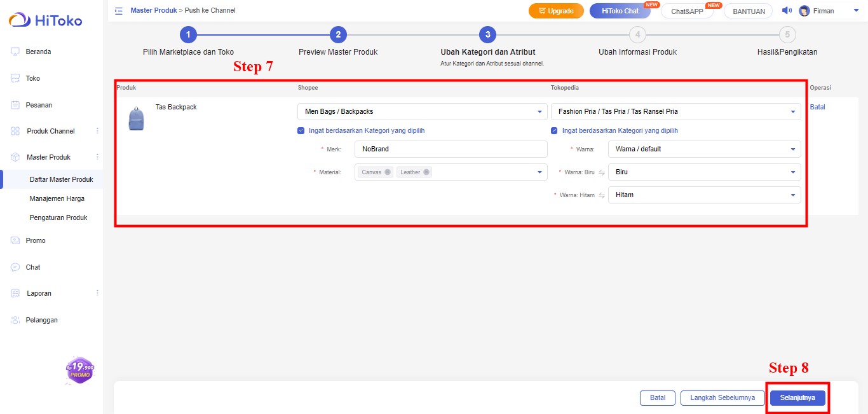The width and height of the screenshot is (868, 414).
Task: Click the Pelanggan customers icon
Action: tap(15, 320)
